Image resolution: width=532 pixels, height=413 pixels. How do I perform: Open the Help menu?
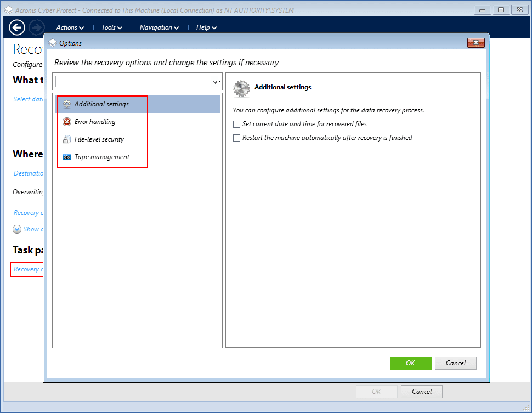(206, 27)
